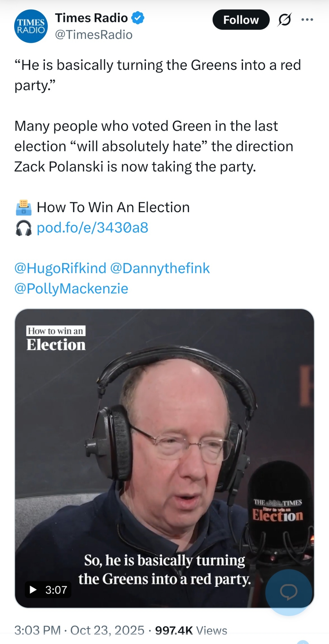Follow the Times Radio account
The image size is (329, 644).
coord(241,20)
